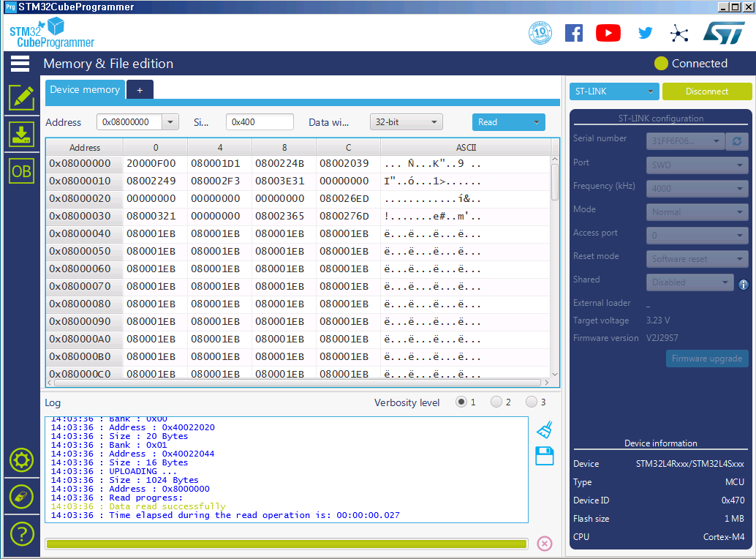Open the Read button dropdown arrow
Viewport: 756px width, 559px height.
(x=536, y=122)
